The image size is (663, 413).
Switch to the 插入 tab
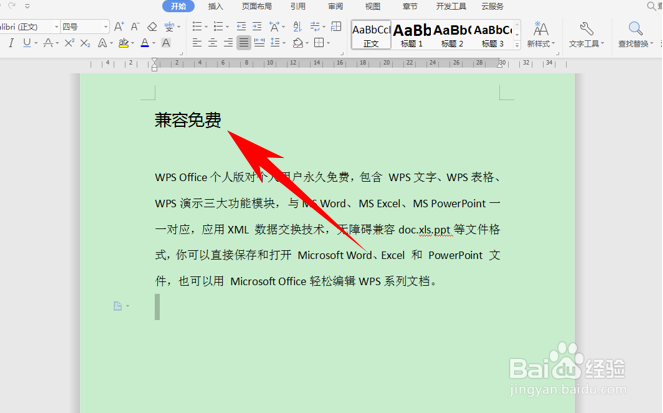(x=215, y=6)
